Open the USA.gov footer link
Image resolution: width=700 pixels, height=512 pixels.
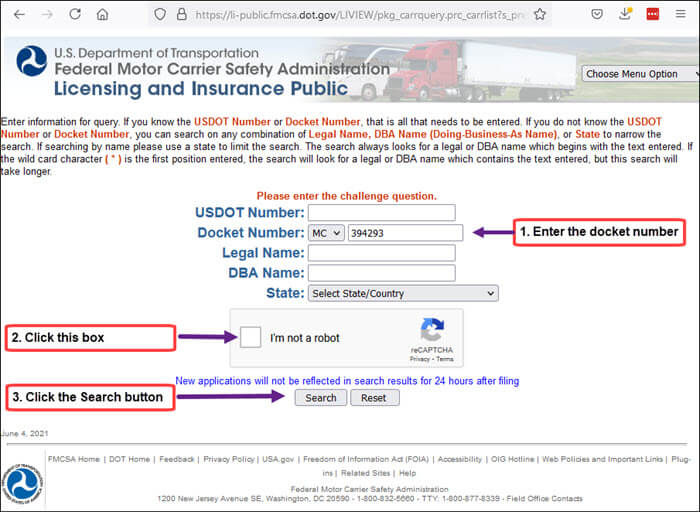pyautogui.click(x=278, y=459)
